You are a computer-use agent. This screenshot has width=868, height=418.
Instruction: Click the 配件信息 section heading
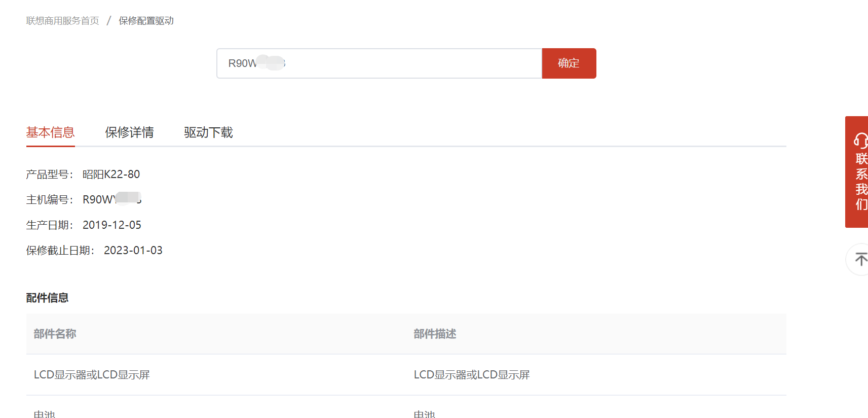(x=47, y=298)
